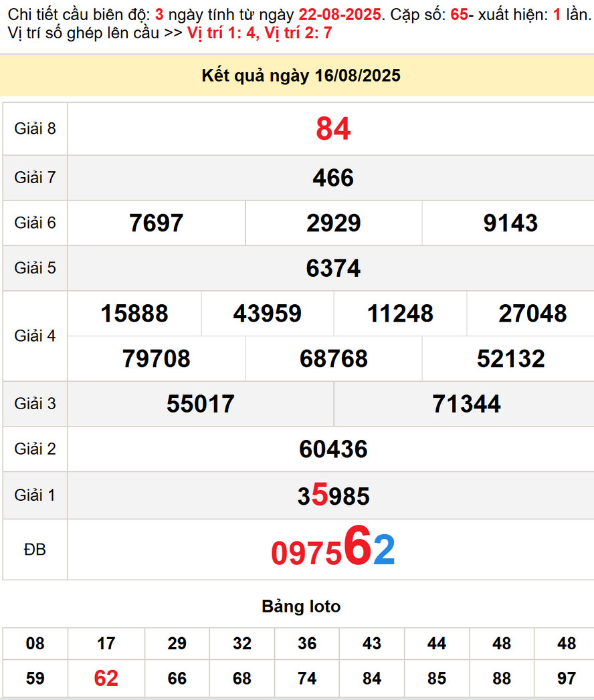
Task: Select Giải 3 number 71344
Action: pyautogui.click(x=466, y=404)
